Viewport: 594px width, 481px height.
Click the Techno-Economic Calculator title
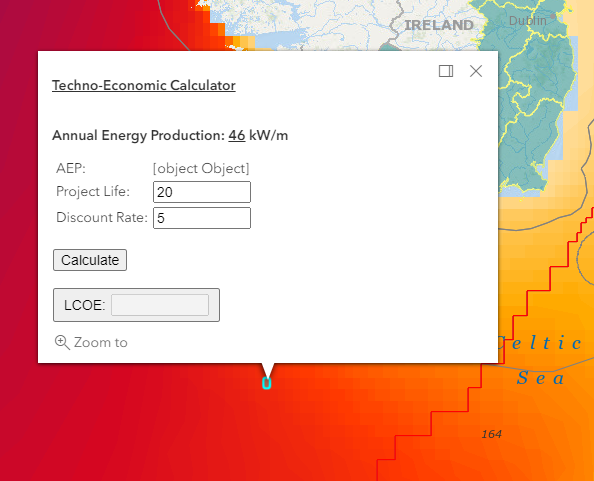144,86
